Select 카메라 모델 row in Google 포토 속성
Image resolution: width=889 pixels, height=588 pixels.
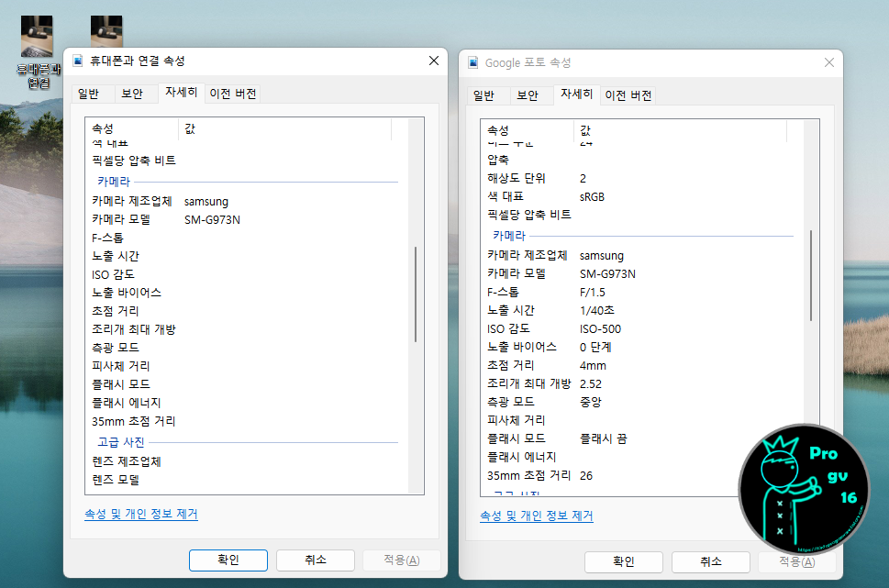pyautogui.click(x=640, y=274)
